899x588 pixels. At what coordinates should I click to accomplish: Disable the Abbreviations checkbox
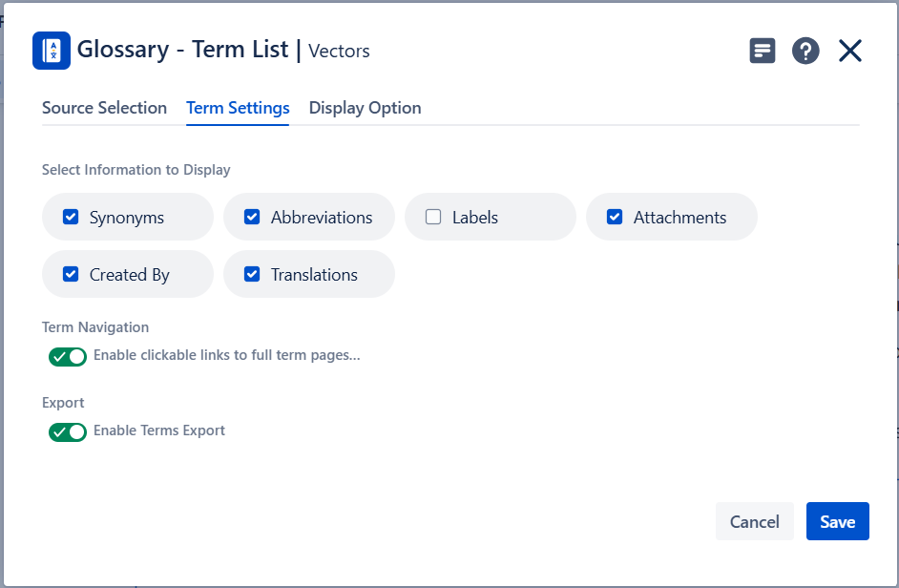click(252, 217)
